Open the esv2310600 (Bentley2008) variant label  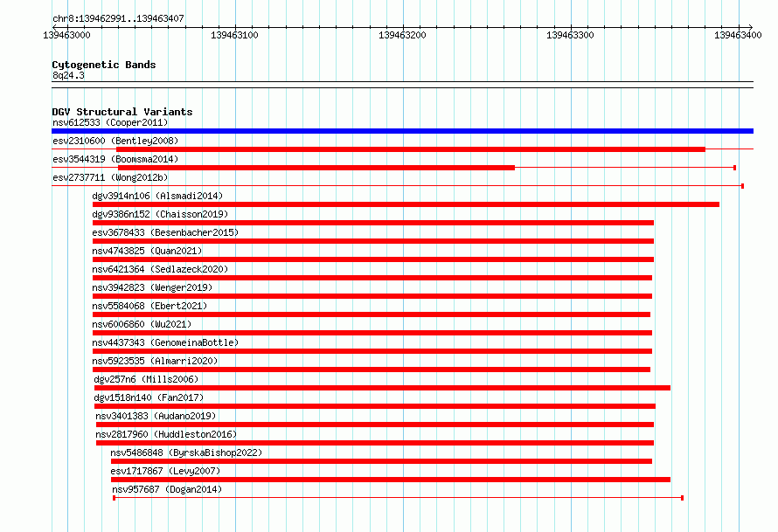(115, 141)
